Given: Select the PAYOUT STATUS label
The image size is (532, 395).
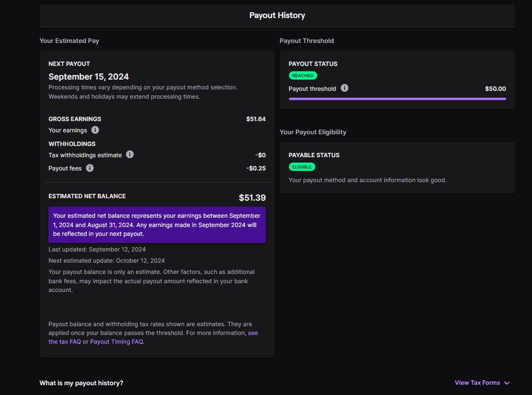Looking at the screenshot, I should point(313,64).
